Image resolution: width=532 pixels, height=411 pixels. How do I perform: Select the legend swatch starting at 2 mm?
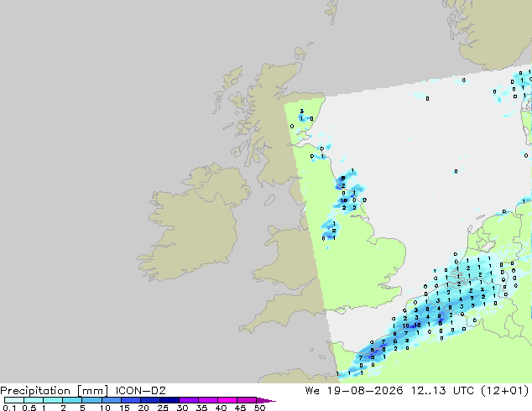coord(73,400)
